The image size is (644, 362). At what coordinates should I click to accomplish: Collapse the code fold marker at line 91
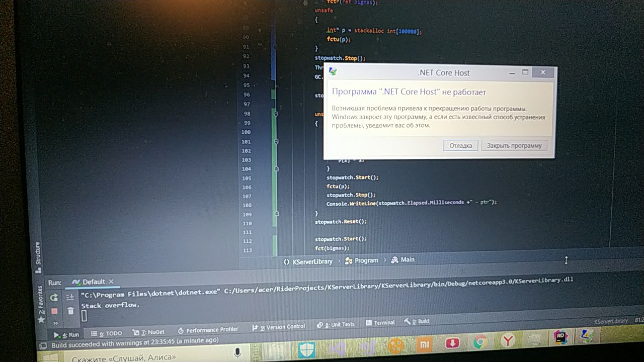[276, 46]
